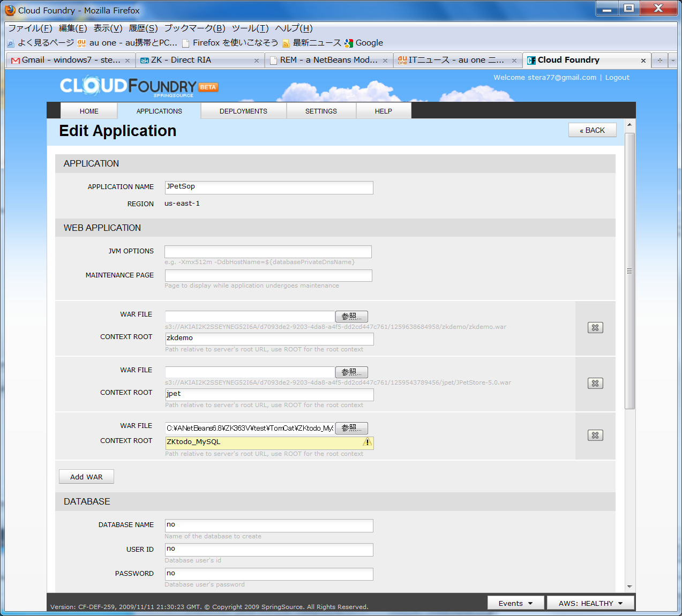The image size is (682, 616).
Task: Focus the DATABASE NAME field
Action: tap(269, 526)
